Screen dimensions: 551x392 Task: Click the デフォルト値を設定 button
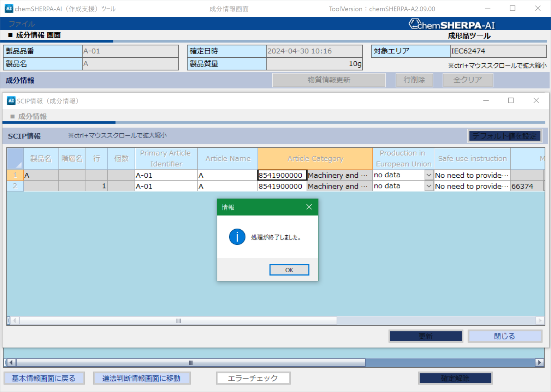(x=504, y=136)
